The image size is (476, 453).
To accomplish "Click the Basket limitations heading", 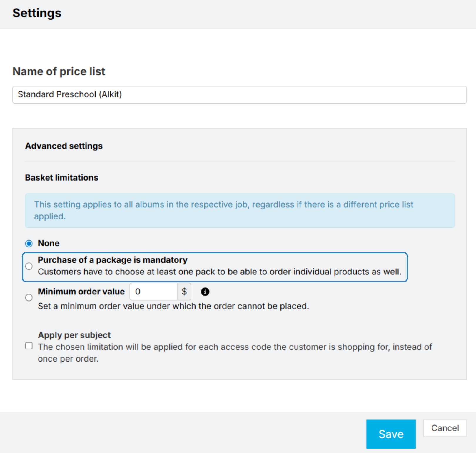I will (x=62, y=178).
